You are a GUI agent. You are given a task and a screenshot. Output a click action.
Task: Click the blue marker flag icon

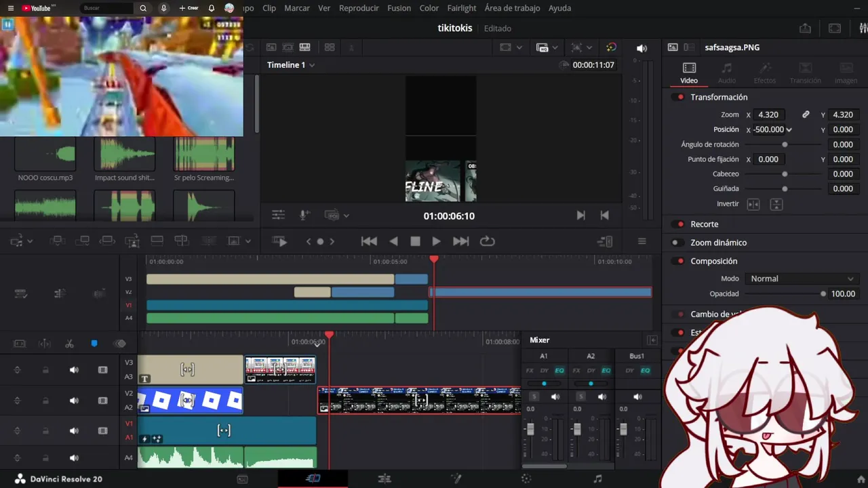pyautogui.click(x=94, y=344)
